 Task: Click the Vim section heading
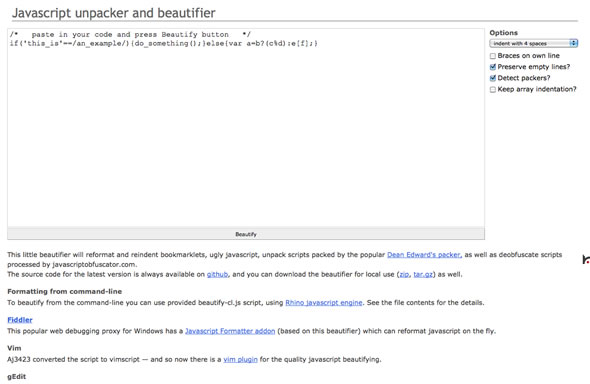tap(14, 348)
